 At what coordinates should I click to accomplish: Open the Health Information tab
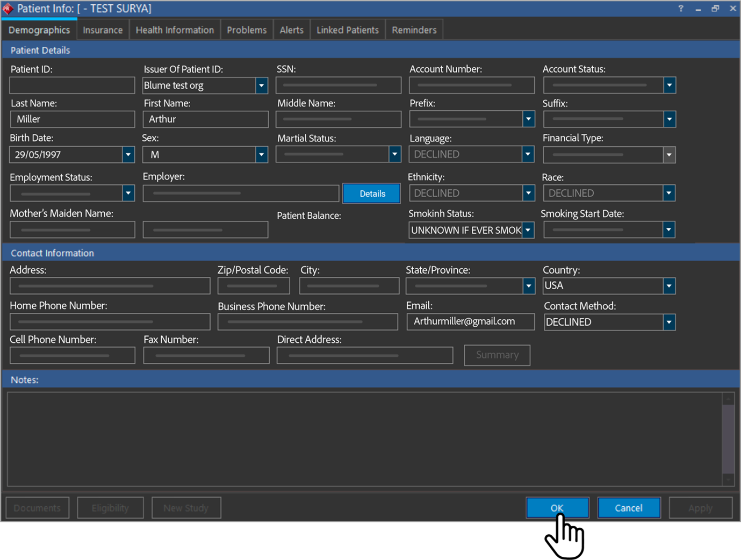click(x=175, y=30)
